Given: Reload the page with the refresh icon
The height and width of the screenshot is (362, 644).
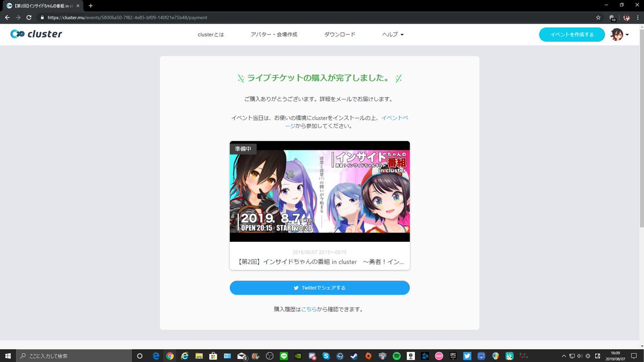Looking at the screenshot, I should click(30, 17).
